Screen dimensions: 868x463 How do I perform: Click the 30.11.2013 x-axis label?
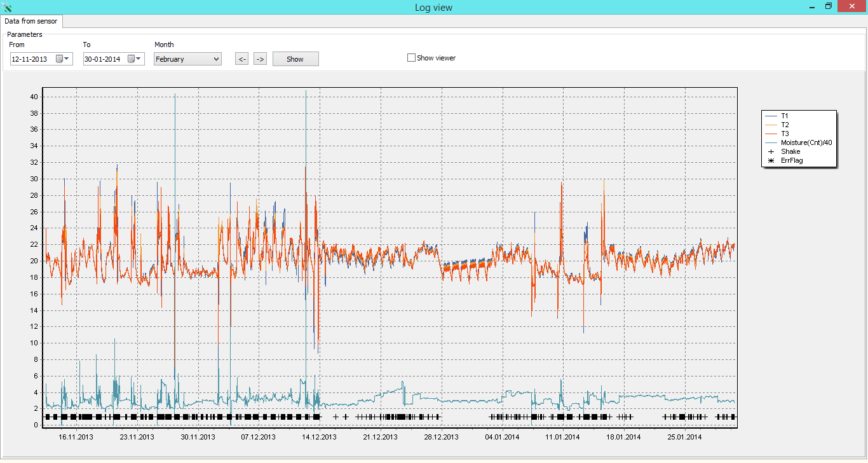click(198, 437)
